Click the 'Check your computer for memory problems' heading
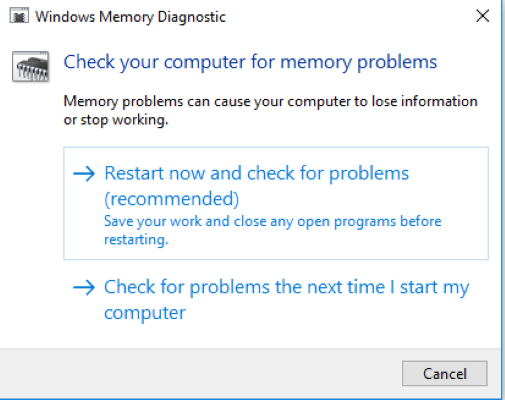This screenshot has width=505, height=400. point(250,62)
